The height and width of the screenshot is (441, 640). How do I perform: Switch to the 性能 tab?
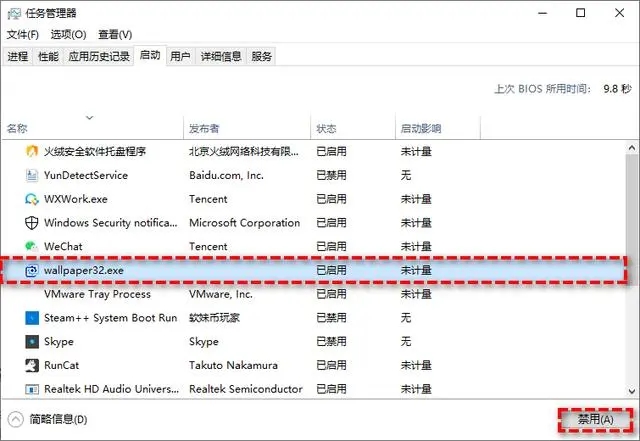48,56
